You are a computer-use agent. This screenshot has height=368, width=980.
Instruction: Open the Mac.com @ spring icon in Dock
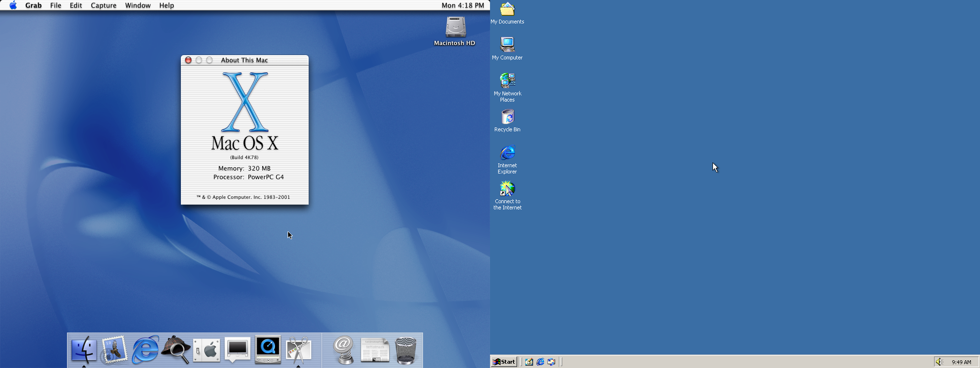(x=344, y=350)
